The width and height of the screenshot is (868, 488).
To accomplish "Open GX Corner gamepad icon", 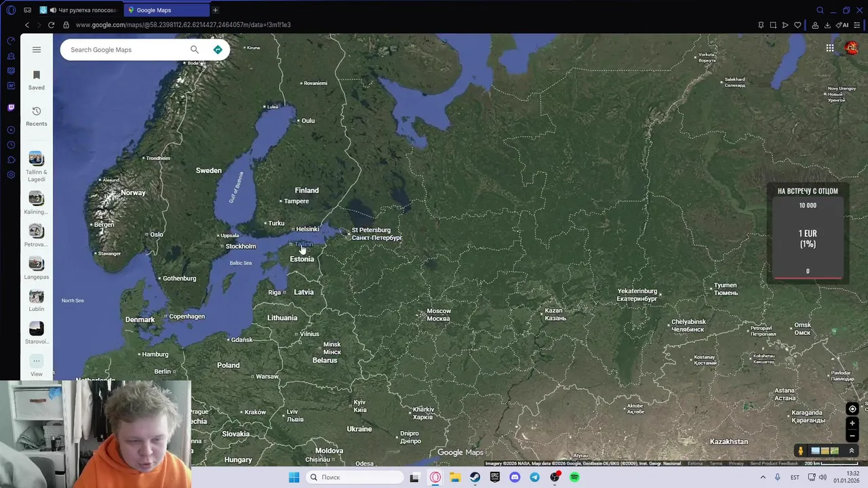I will point(27,10).
